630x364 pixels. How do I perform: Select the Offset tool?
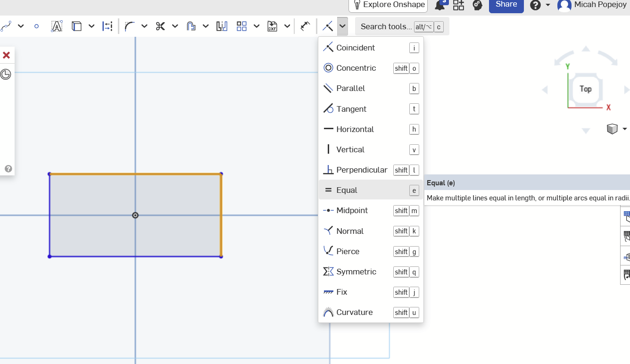click(191, 26)
